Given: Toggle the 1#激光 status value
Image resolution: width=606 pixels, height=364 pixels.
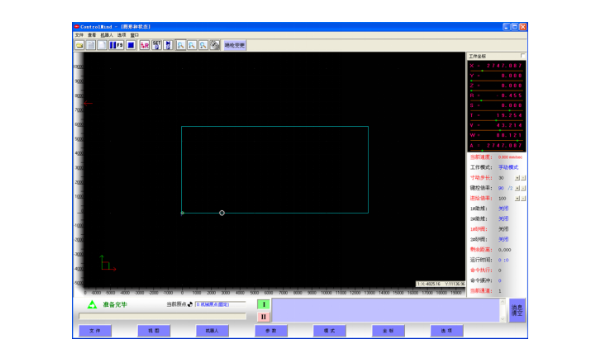Looking at the screenshot, I should pyautogui.click(x=503, y=209).
